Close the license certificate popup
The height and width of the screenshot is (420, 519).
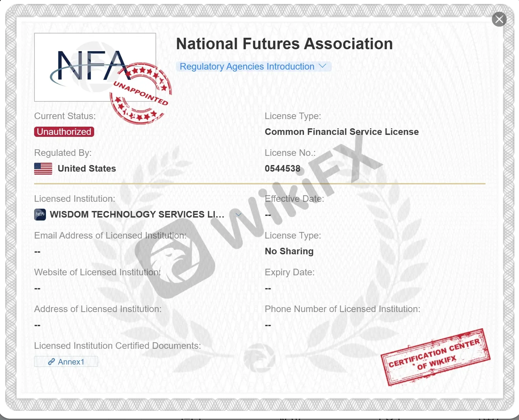point(499,19)
